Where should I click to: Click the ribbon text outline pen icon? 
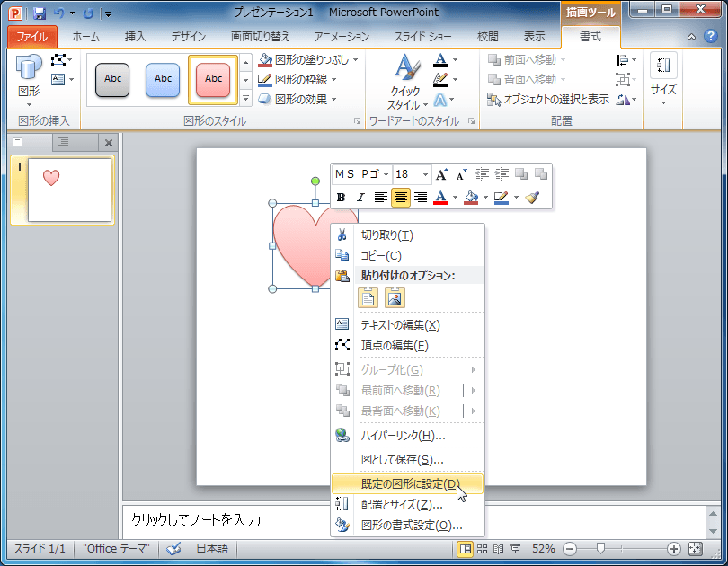point(440,79)
